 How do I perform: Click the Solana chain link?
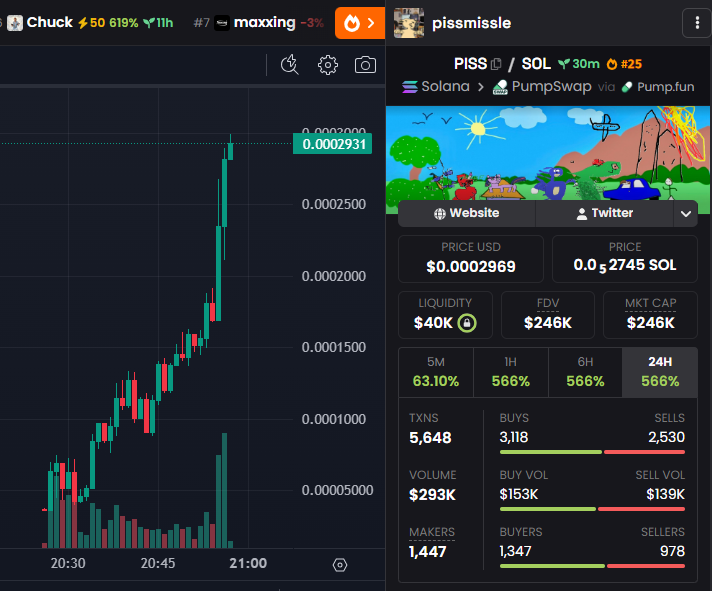(x=436, y=86)
